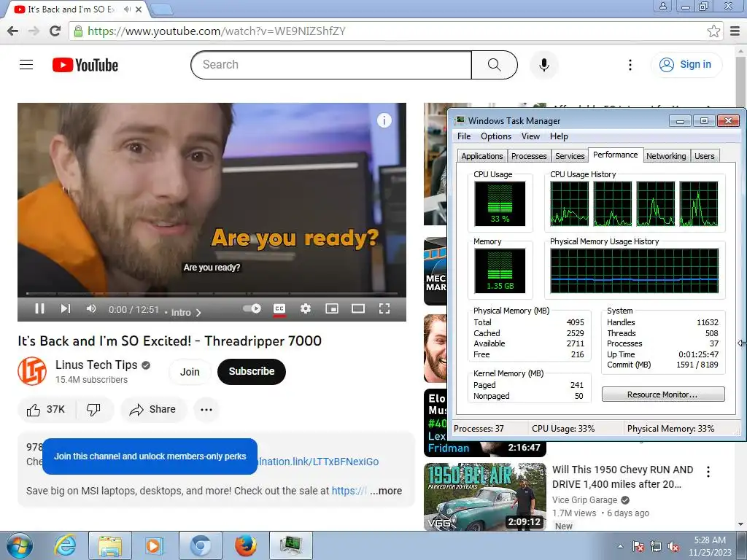This screenshot has height=560, width=747.
Task: Open YouTube settings three-dot menu
Action: point(630,65)
